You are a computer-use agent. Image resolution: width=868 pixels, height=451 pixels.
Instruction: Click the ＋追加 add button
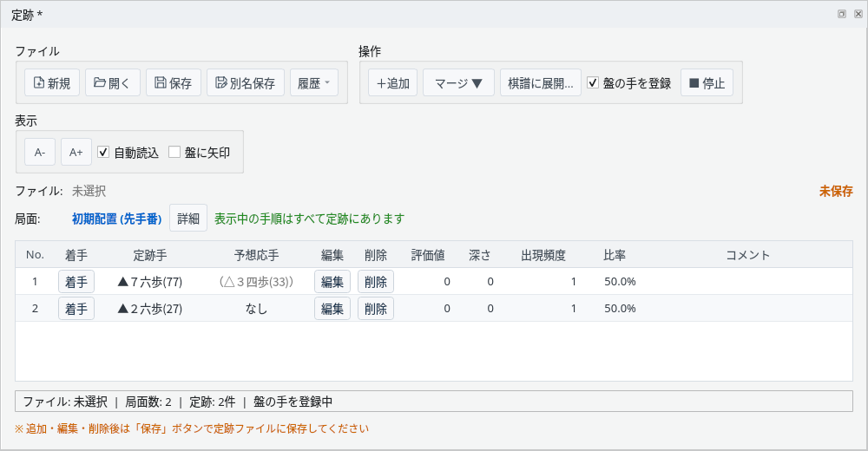click(x=392, y=82)
